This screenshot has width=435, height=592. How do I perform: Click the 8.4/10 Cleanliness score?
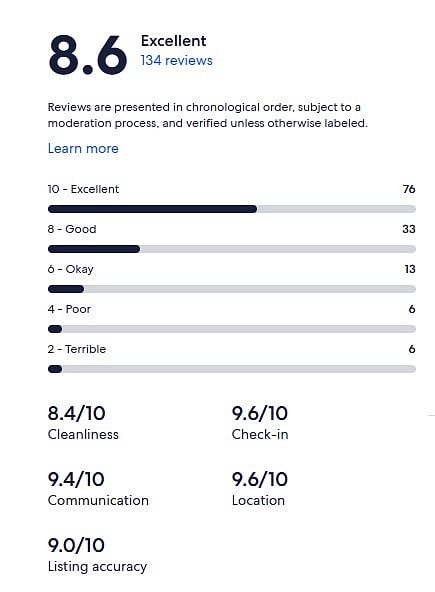(76, 413)
